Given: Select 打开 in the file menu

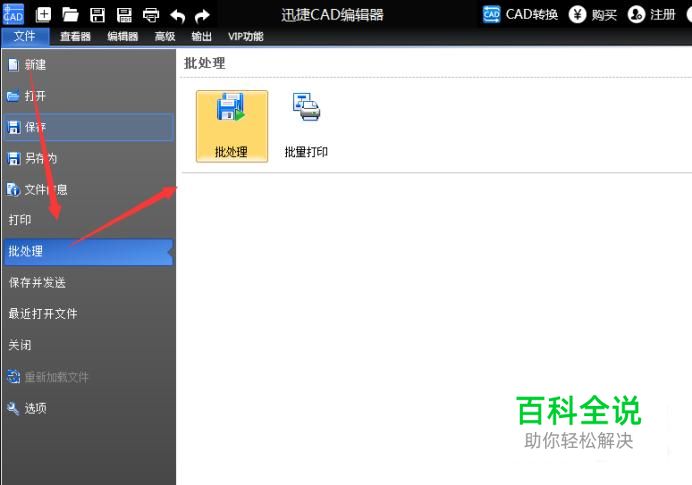Looking at the screenshot, I should tap(88, 96).
